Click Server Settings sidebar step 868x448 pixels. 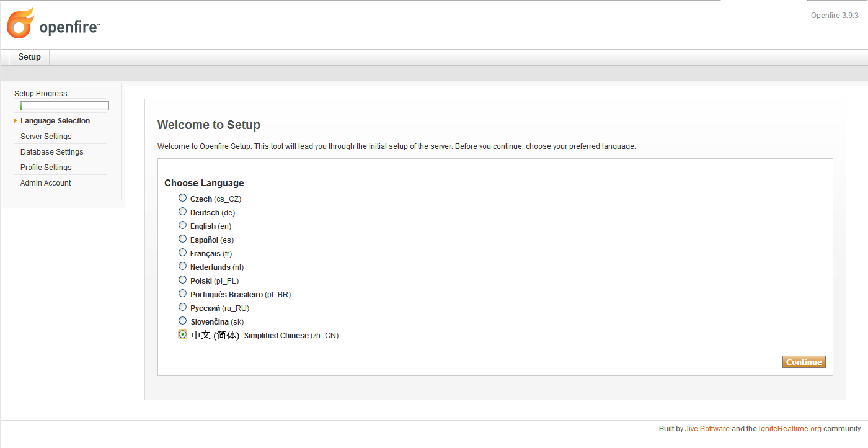point(46,137)
